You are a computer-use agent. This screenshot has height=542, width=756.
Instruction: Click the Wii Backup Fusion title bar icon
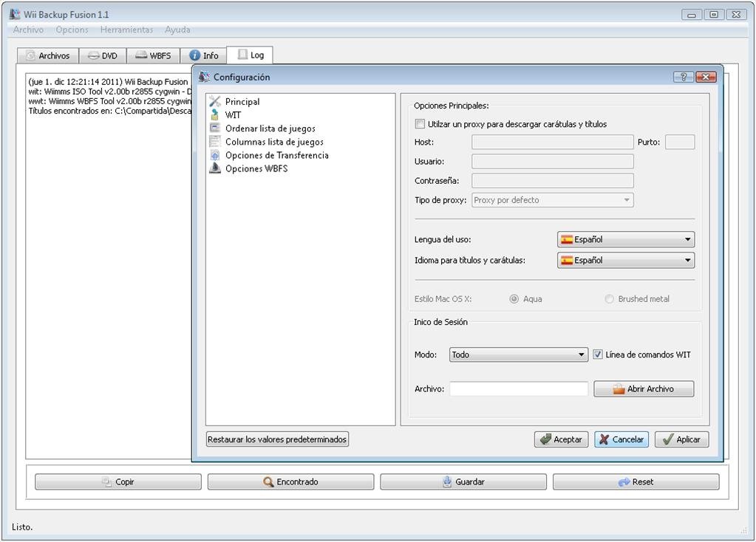pyautogui.click(x=15, y=15)
